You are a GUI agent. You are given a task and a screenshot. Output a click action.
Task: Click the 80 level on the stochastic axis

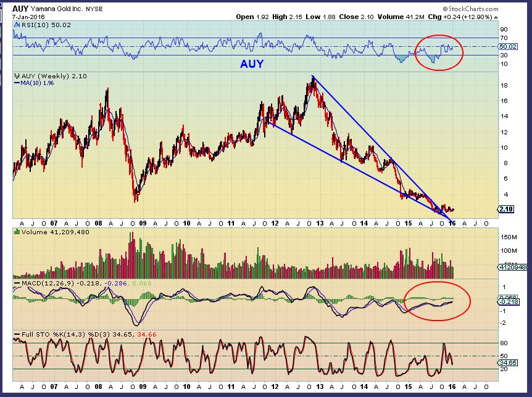coord(504,343)
